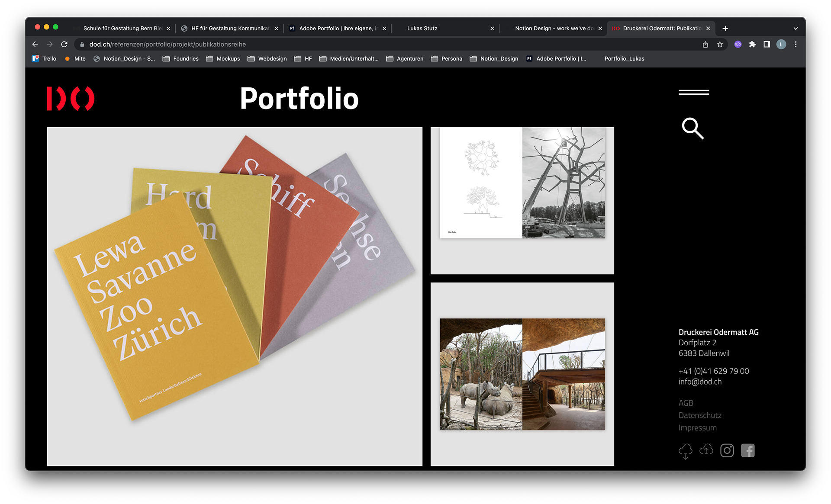Viewport: 831px width, 504px height.
Task: Reload the page
Action: (x=64, y=44)
